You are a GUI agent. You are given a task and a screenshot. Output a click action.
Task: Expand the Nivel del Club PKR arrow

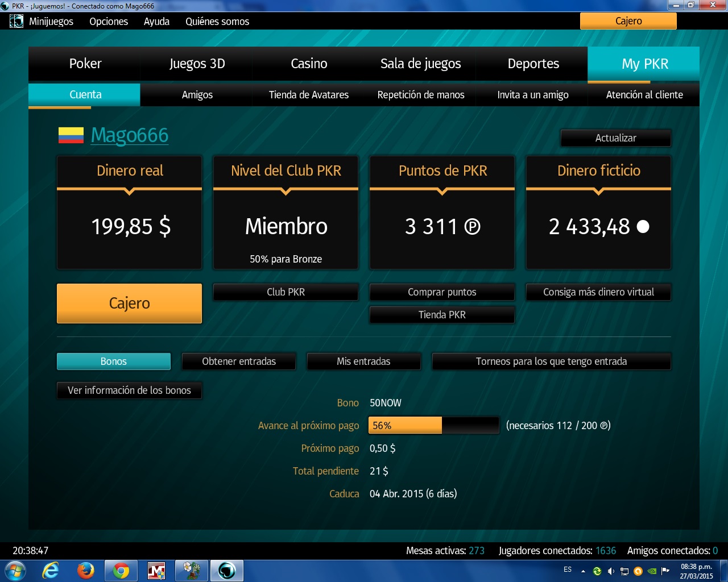(286, 192)
